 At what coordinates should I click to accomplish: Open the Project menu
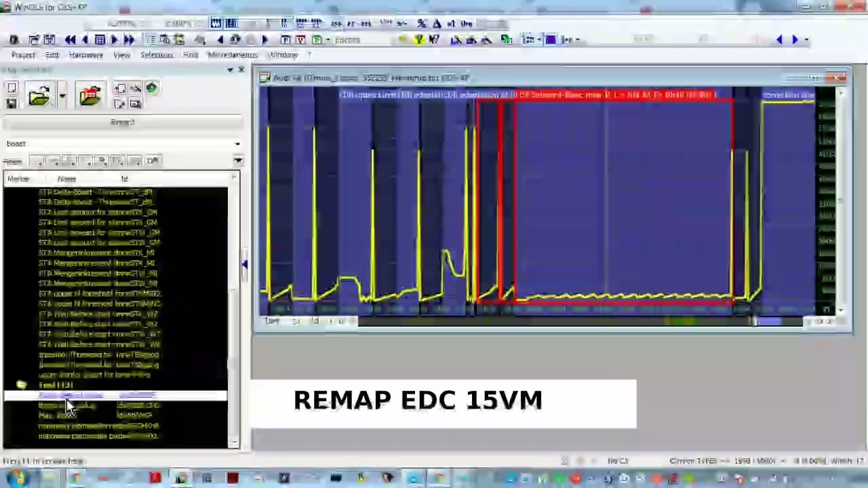(23, 55)
